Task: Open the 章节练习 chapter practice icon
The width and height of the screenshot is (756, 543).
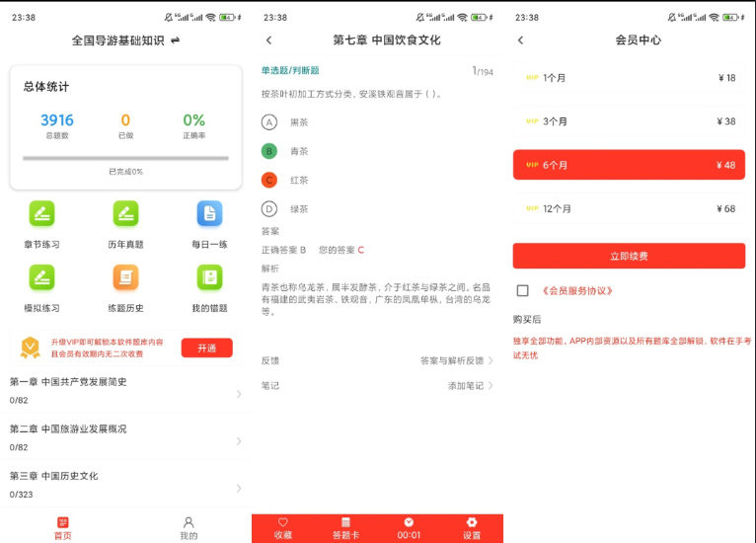Action: [42, 213]
